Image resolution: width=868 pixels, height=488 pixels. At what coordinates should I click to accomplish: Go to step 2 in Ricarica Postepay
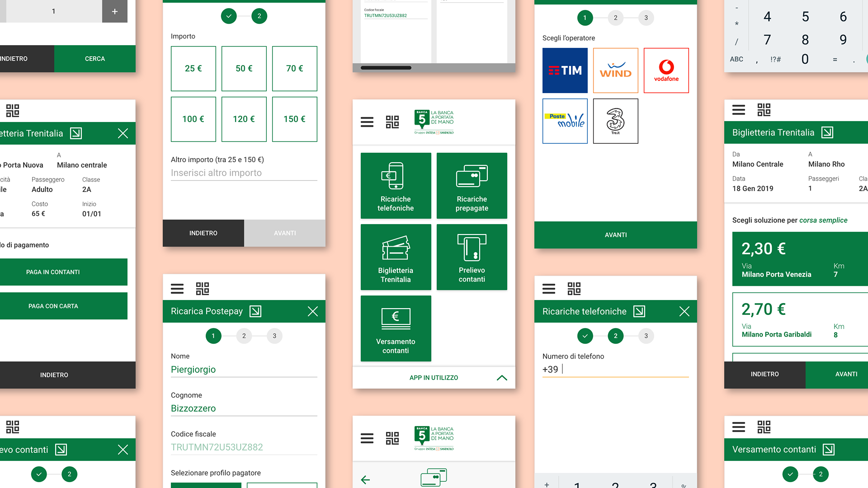click(x=244, y=336)
